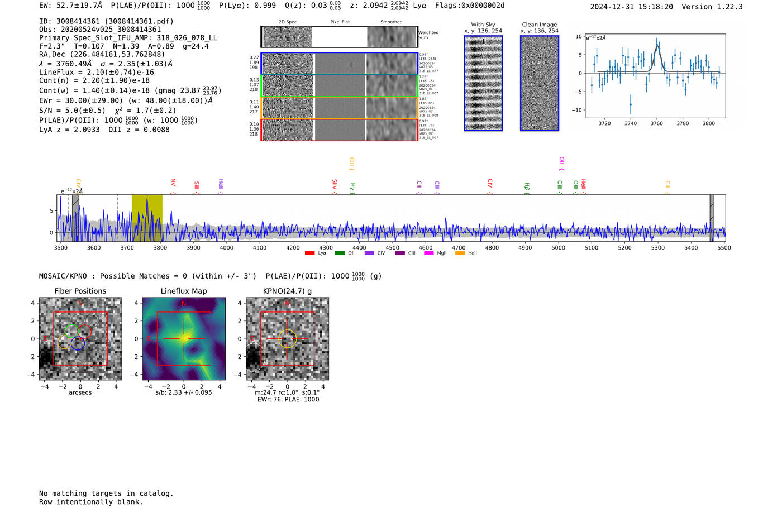Click the Flags:0x0000002d text

pos(470,6)
